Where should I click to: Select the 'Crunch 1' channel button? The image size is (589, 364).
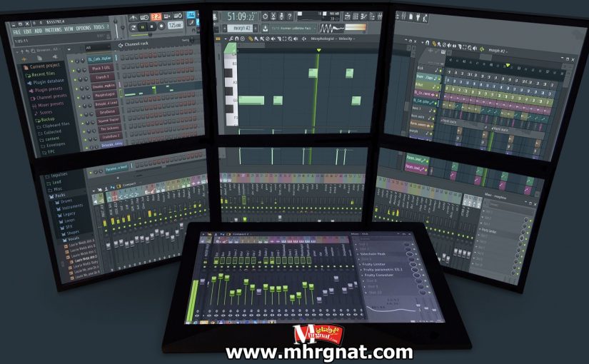point(102,77)
